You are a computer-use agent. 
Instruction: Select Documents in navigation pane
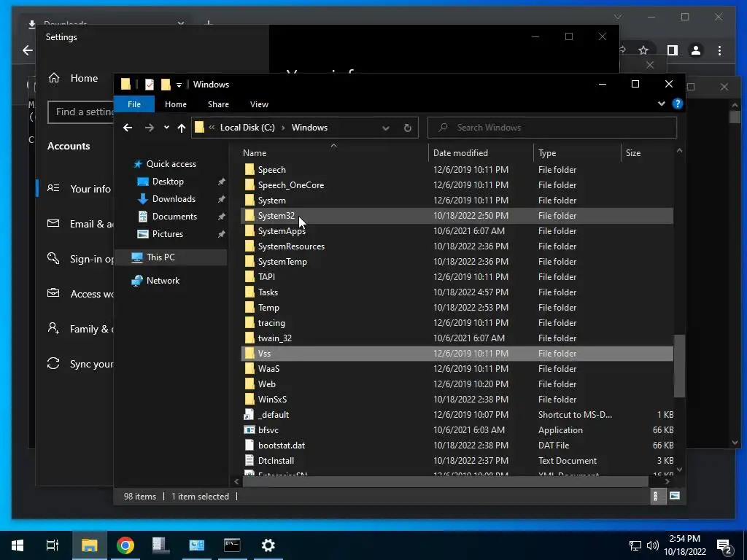click(x=174, y=216)
